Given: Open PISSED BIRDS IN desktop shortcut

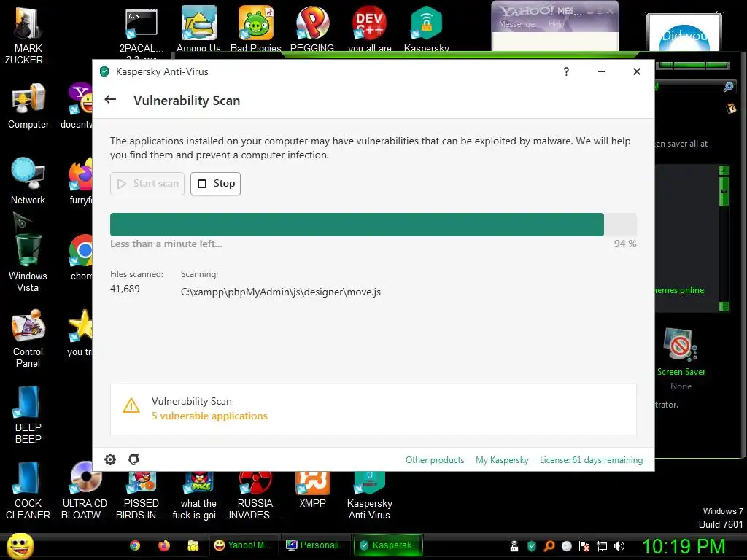Looking at the screenshot, I should click(x=142, y=495).
